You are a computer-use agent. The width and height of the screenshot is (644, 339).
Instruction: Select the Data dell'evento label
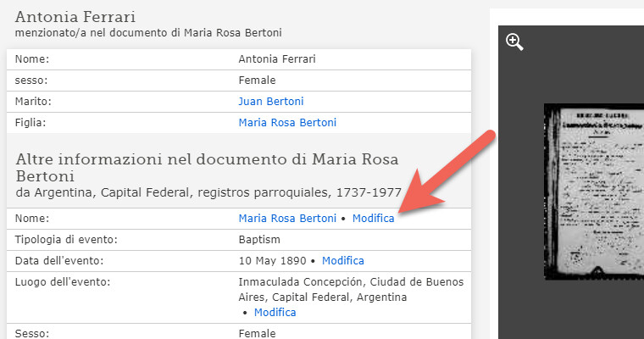[x=59, y=260]
